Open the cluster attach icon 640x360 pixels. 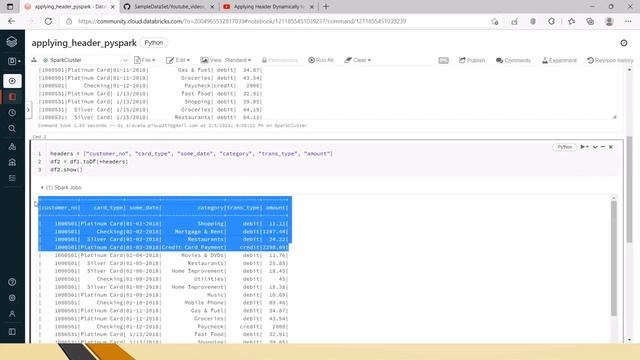(34, 60)
